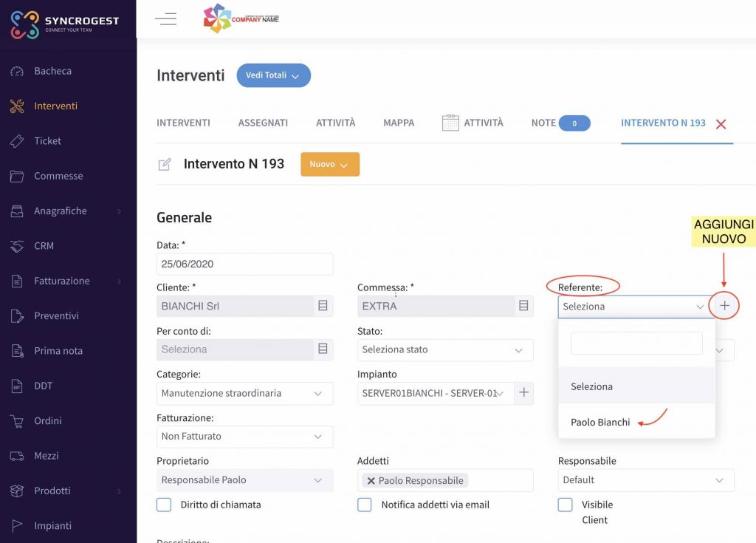Open the Fatturazione Non Fatturato dropdown
Screen dimensions: 756x543
click(x=244, y=437)
